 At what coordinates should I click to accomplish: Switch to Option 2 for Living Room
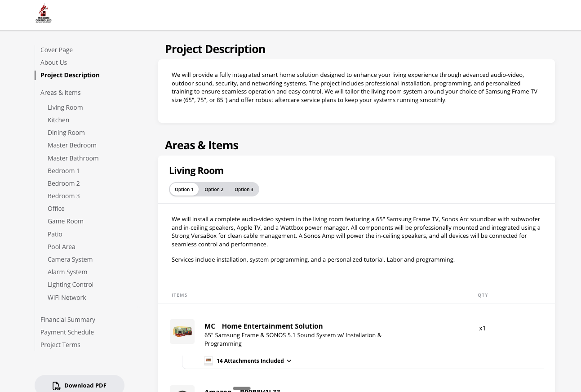(x=214, y=189)
